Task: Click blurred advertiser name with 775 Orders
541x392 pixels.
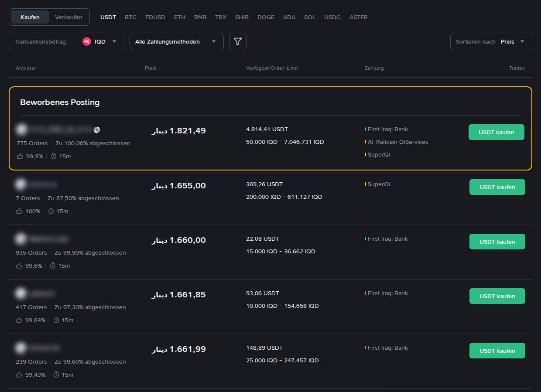Action: [60, 130]
